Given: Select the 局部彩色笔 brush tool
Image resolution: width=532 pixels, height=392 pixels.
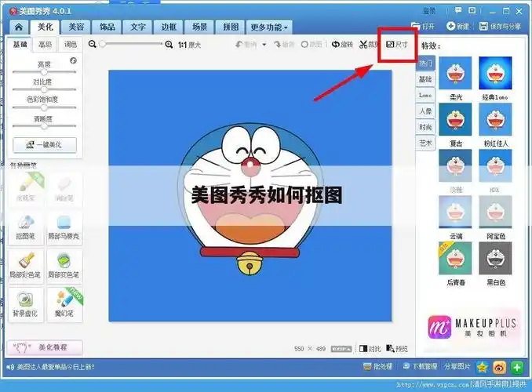Looking at the screenshot, I should coord(25,266).
